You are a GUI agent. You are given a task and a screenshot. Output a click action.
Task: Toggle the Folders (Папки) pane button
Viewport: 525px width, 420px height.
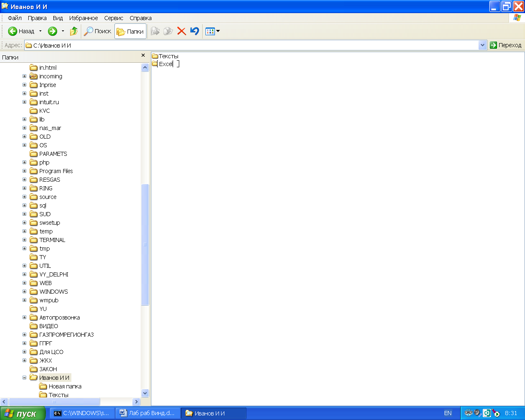(130, 31)
